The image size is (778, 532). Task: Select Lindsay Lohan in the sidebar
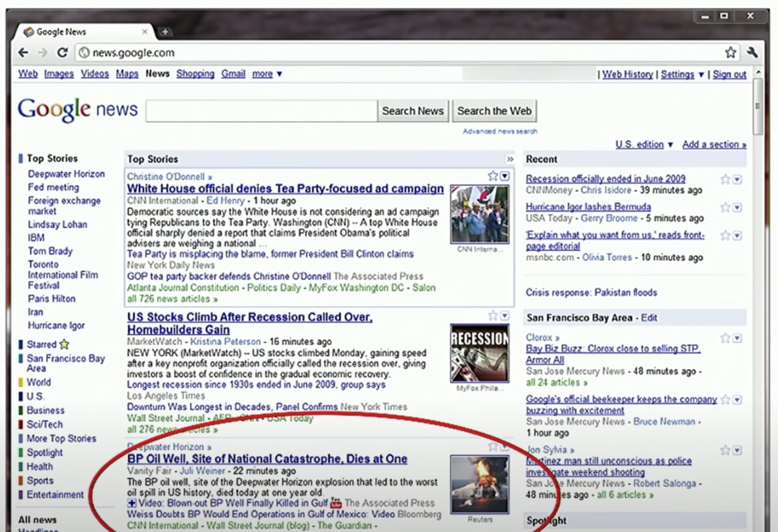click(x=57, y=225)
